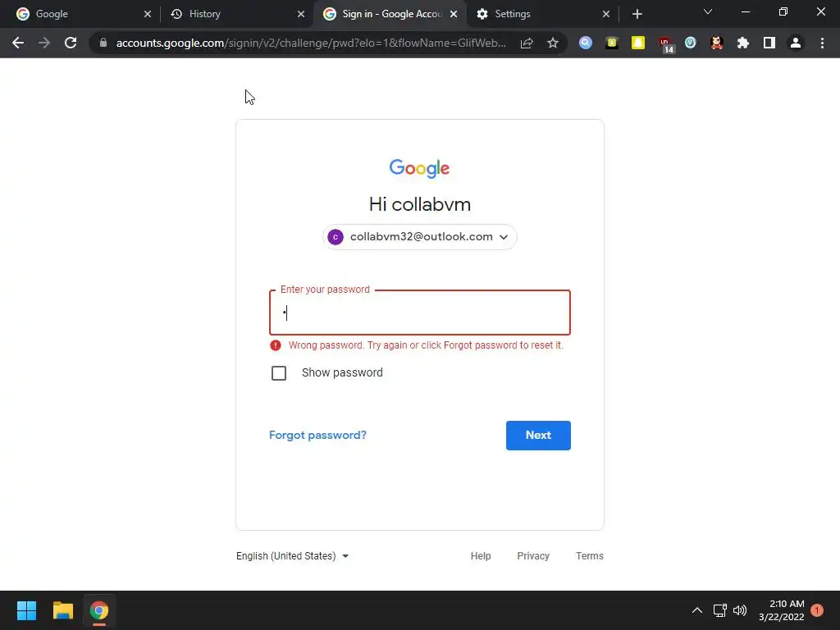Open the black and yellow square extension
The height and width of the screenshot is (630, 840).
(x=612, y=43)
